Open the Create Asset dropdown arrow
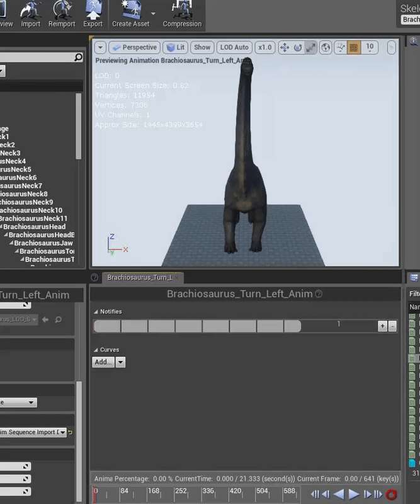The width and height of the screenshot is (420, 504). click(x=153, y=13)
